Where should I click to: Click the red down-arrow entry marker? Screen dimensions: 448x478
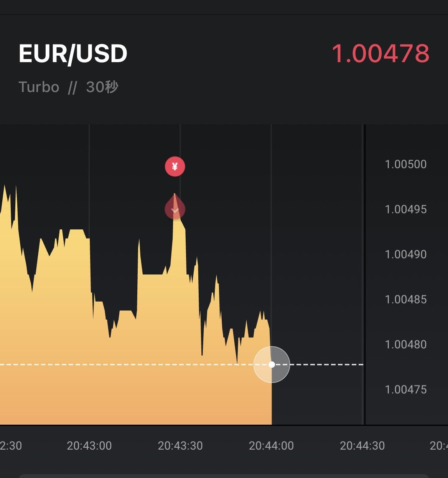[175, 209]
